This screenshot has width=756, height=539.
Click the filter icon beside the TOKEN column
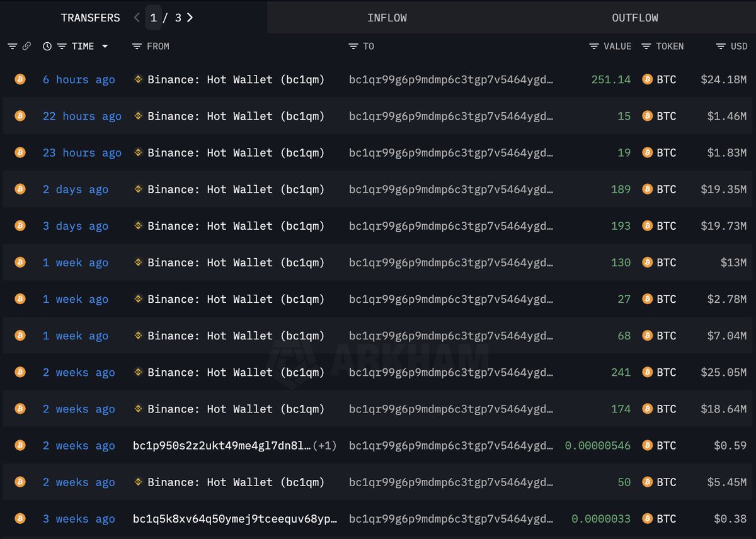(646, 47)
